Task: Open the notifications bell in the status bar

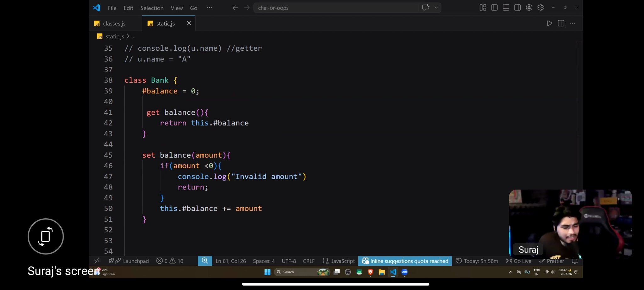Action: coord(575,261)
